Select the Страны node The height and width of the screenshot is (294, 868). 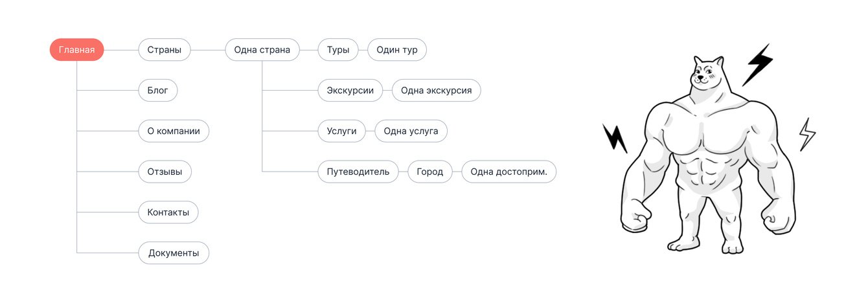164,50
